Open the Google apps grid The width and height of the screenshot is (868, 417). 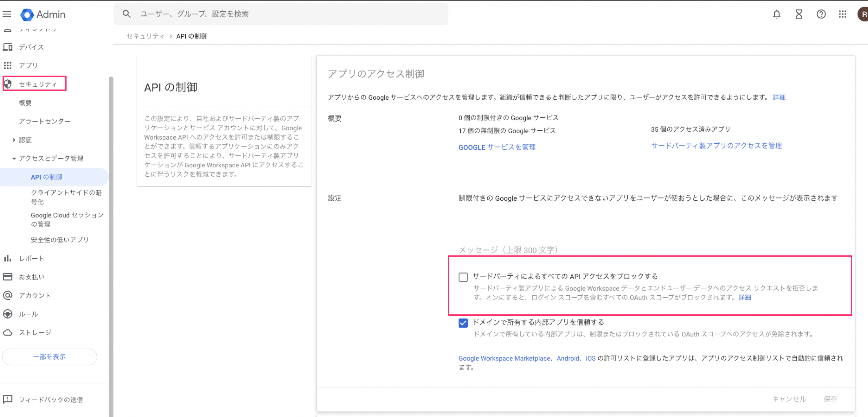(x=842, y=14)
